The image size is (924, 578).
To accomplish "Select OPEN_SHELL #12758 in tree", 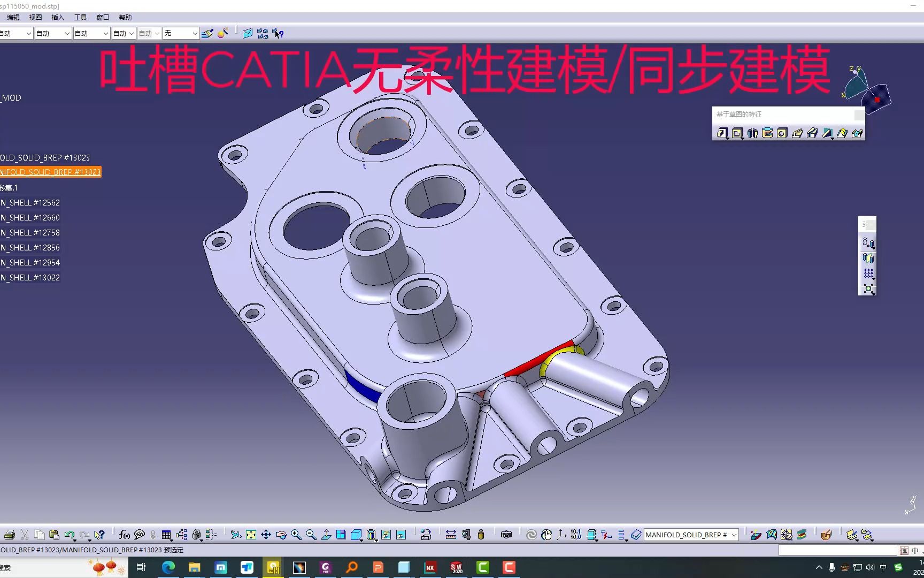I will [x=30, y=233].
